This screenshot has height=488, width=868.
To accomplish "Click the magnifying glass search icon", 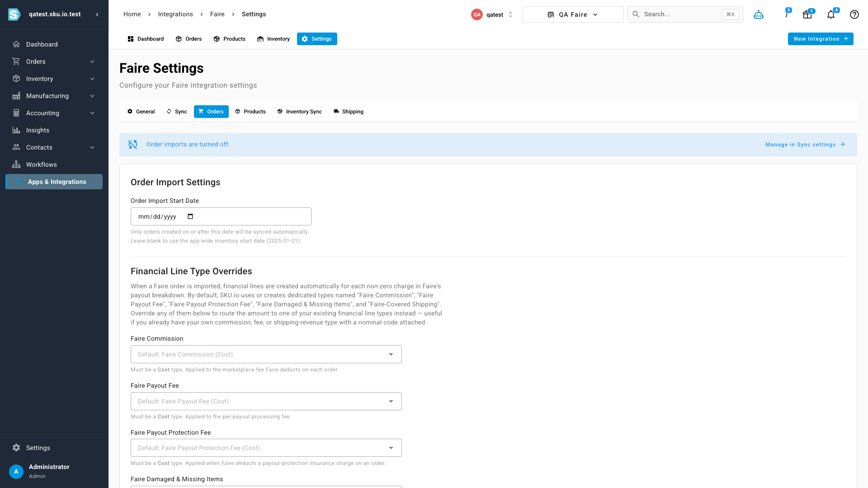I will (636, 14).
